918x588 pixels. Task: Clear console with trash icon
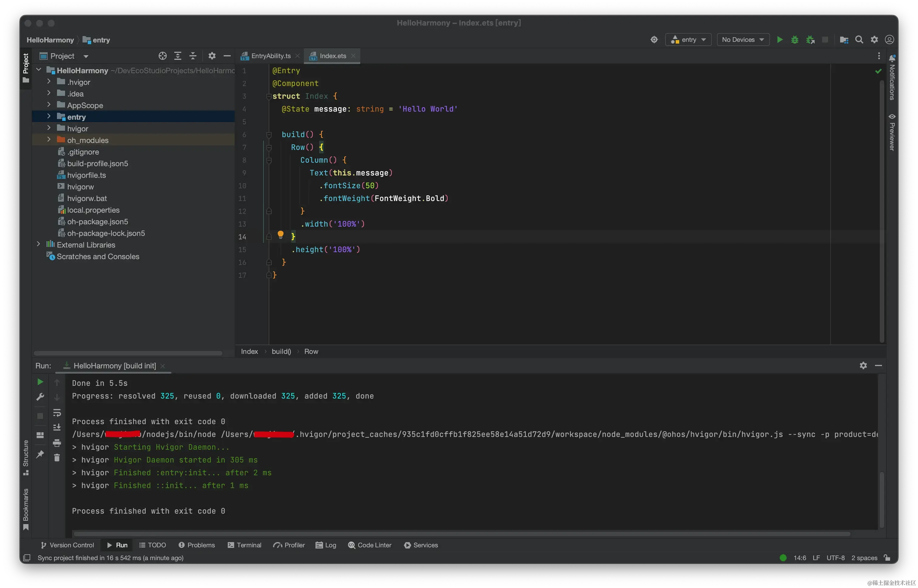pyautogui.click(x=57, y=458)
